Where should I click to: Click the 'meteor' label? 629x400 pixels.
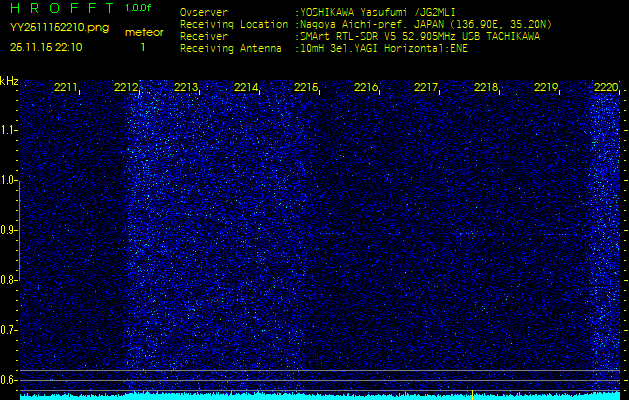coord(144,33)
